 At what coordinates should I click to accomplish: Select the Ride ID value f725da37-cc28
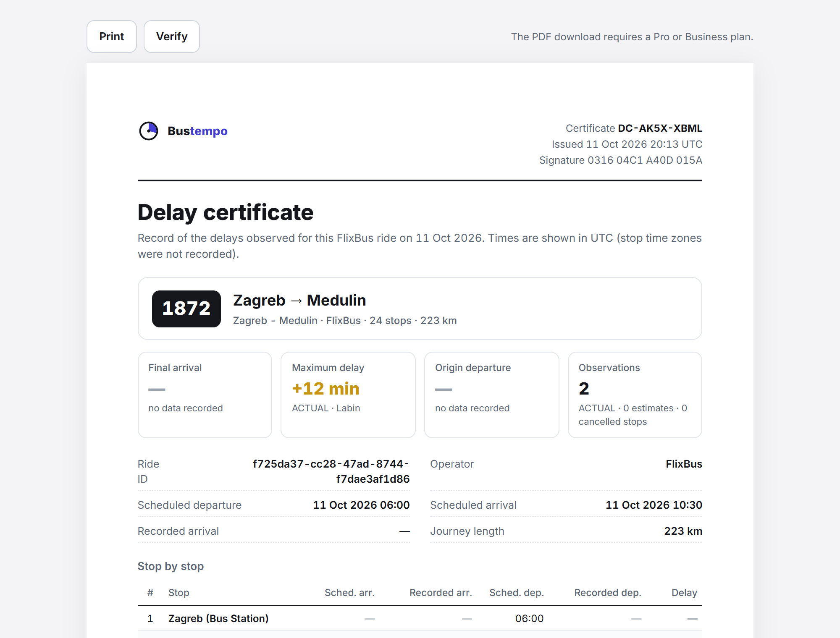tap(331, 471)
